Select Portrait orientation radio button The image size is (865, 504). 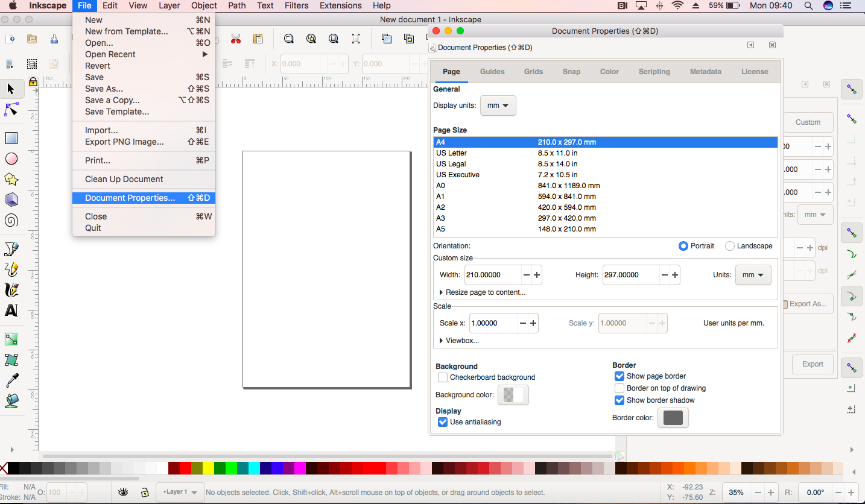683,246
